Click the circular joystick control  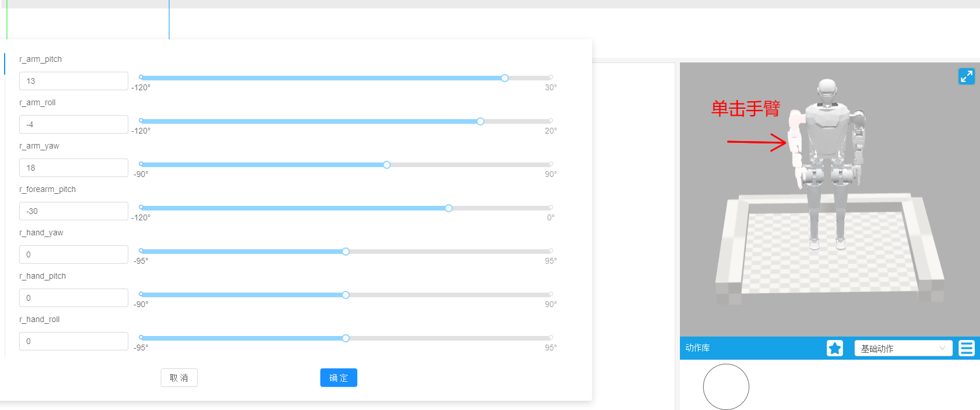[x=726, y=386]
